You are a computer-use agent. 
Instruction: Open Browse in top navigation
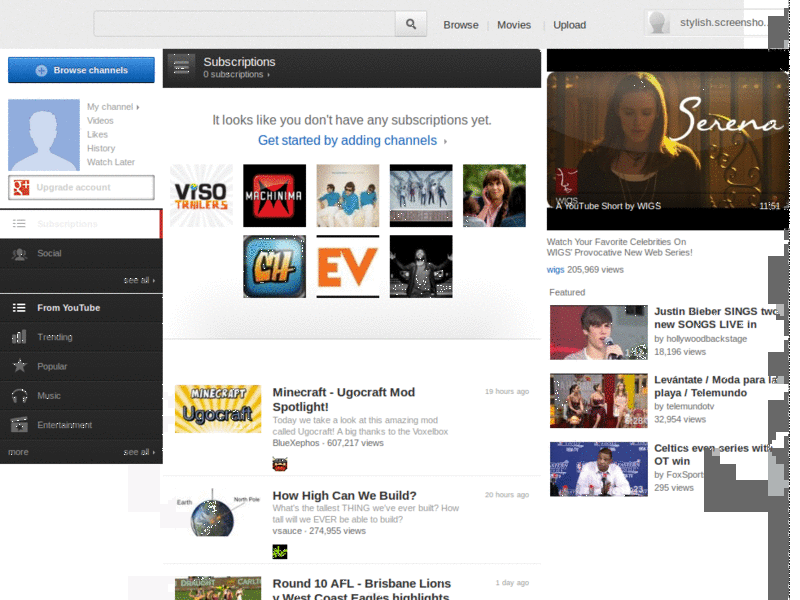[461, 25]
